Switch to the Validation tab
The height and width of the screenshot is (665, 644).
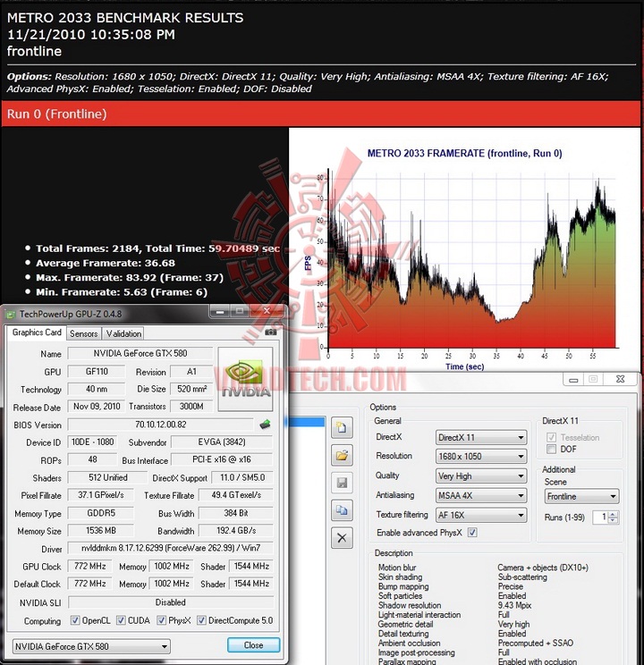tap(123, 333)
